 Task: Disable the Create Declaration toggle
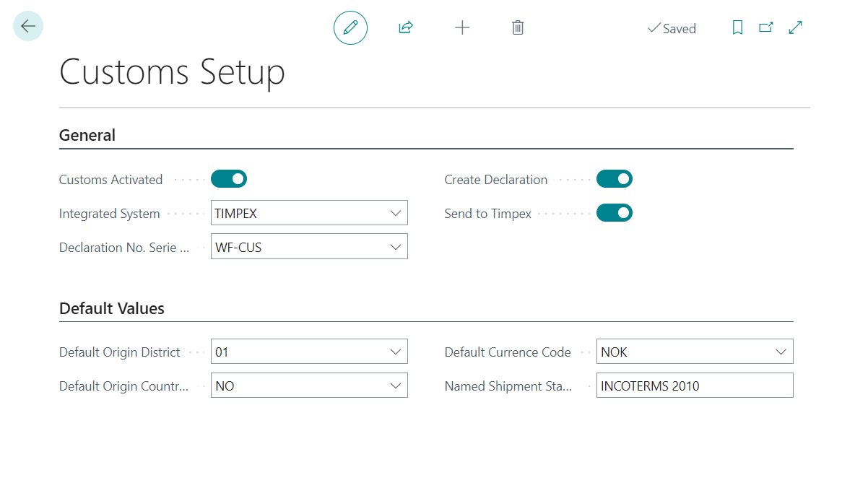(x=615, y=179)
